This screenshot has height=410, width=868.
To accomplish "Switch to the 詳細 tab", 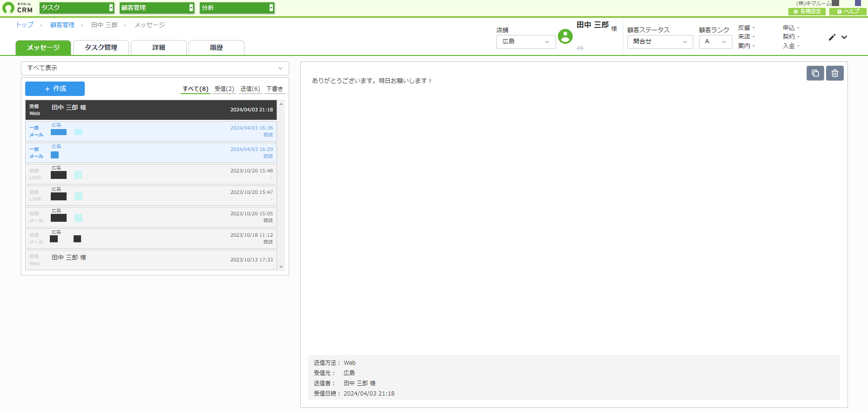I will click(x=159, y=48).
